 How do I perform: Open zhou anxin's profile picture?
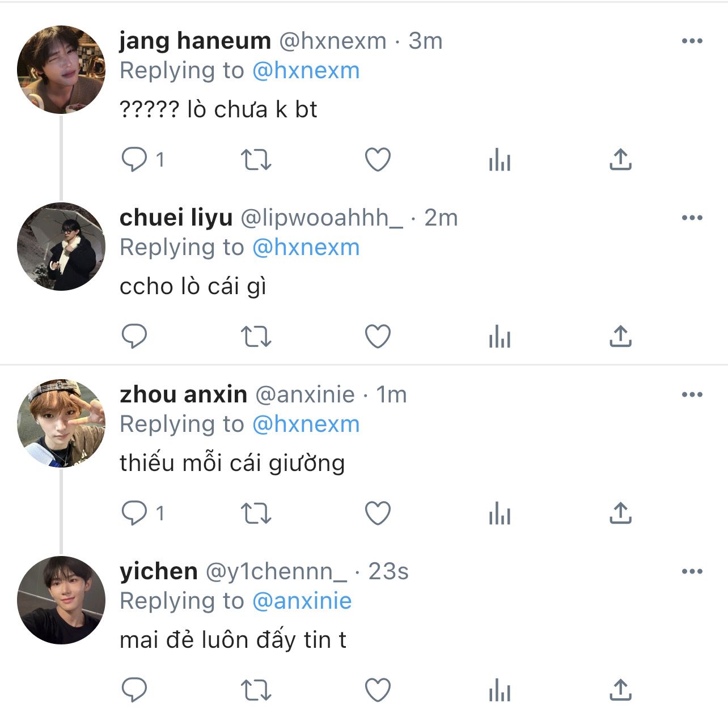click(61, 423)
